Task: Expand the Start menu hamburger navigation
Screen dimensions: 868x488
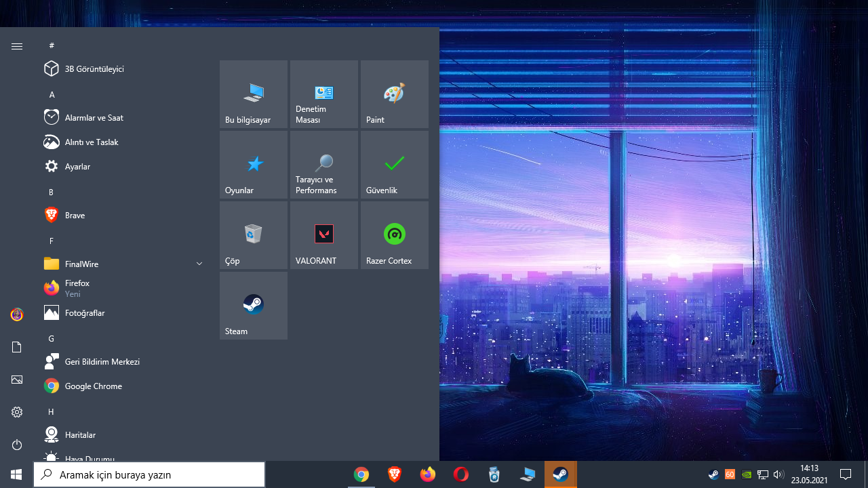Action: pos(17,46)
